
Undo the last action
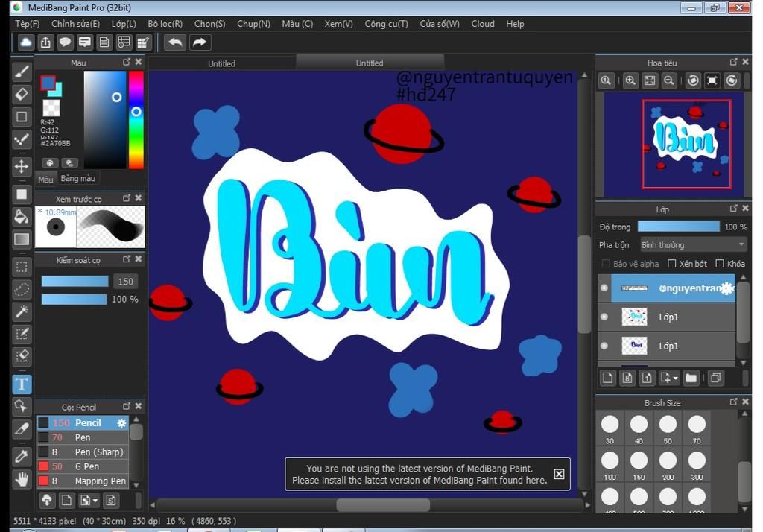click(175, 42)
